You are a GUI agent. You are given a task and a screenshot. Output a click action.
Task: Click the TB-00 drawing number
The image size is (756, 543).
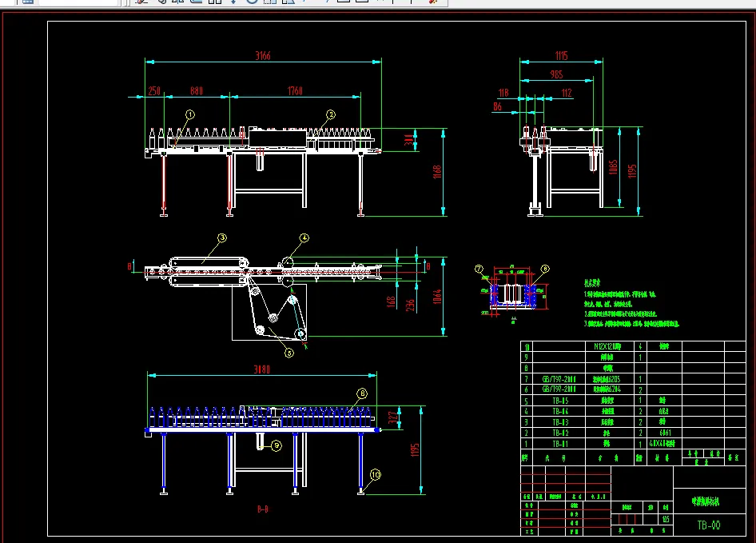tap(709, 525)
